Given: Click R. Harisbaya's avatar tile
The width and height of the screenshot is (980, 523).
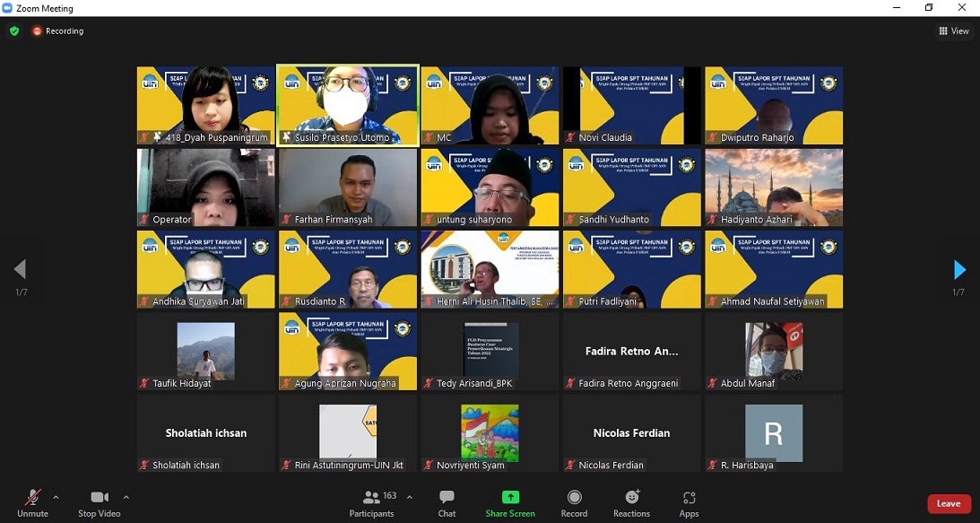Looking at the screenshot, I should point(774,434).
